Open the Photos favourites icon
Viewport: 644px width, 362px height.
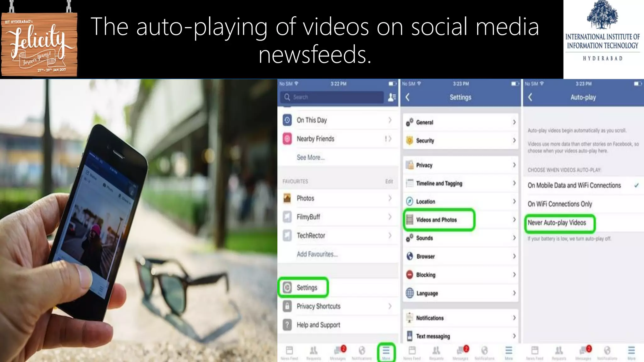(x=287, y=198)
